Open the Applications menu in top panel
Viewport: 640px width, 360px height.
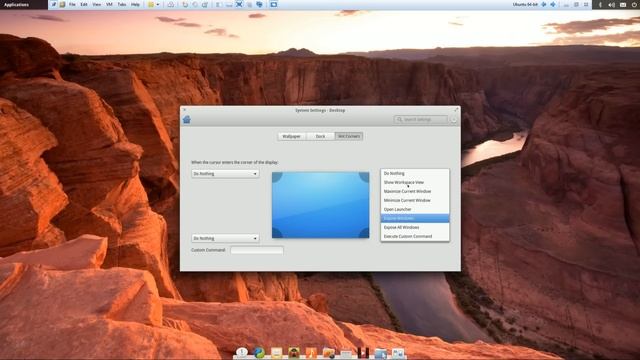tap(16, 4)
